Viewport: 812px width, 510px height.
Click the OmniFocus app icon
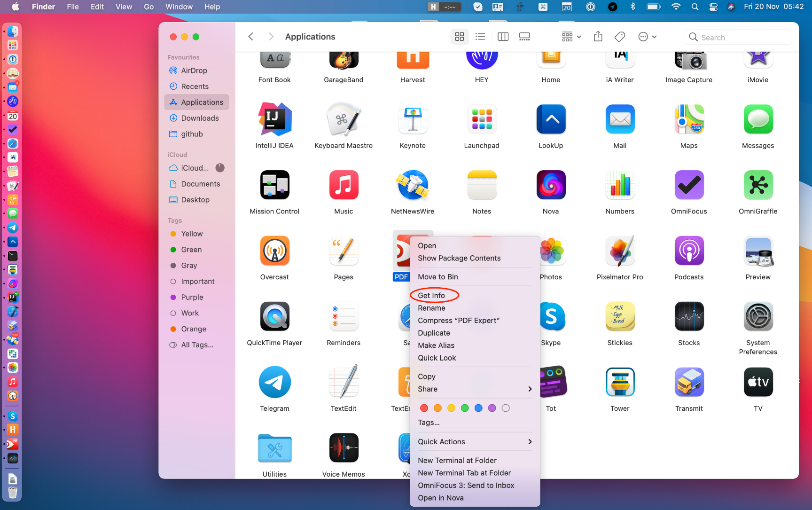coord(689,185)
